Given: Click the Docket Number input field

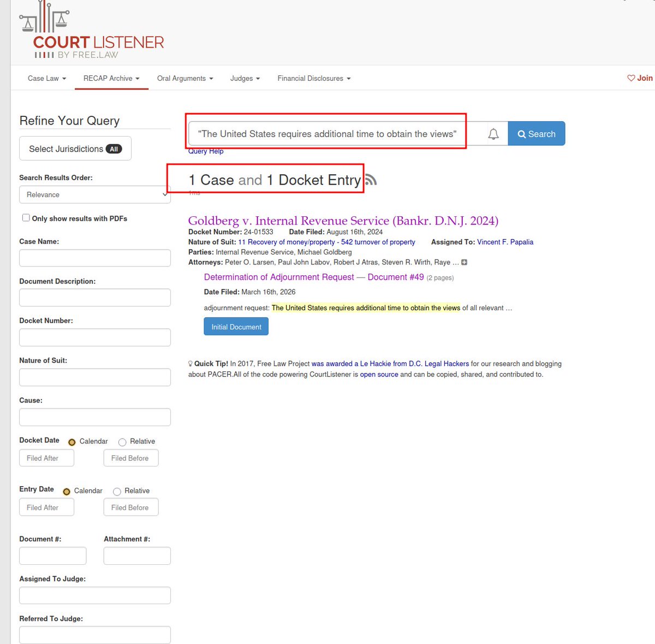Looking at the screenshot, I should click(x=95, y=338).
